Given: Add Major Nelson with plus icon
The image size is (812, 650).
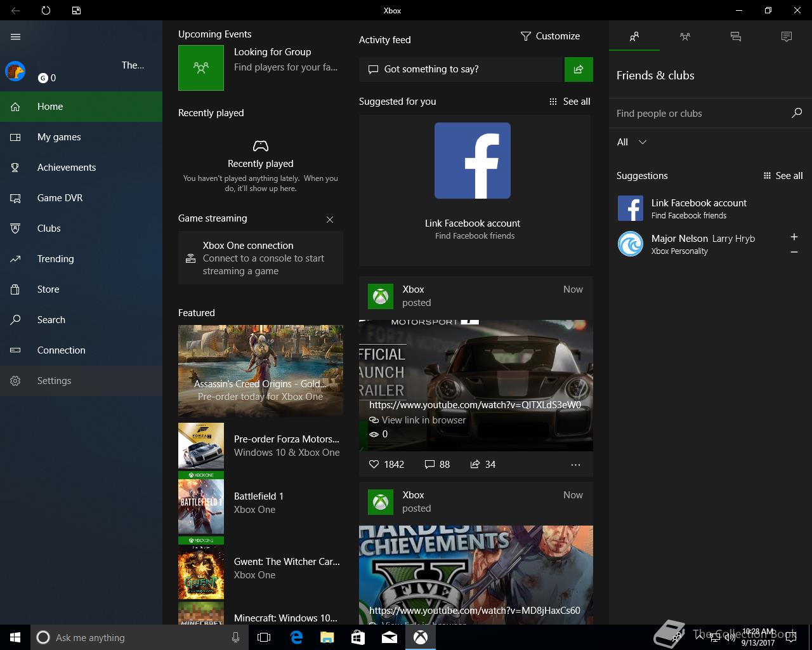Looking at the screenshot, I should click(x=794, y=237).
